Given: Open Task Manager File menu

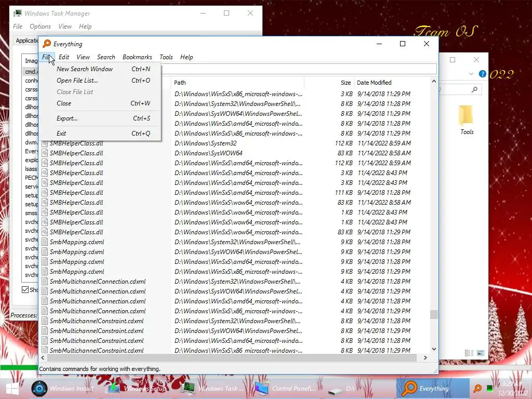Looking at the screenshot, I should click(x=18, y=26).
